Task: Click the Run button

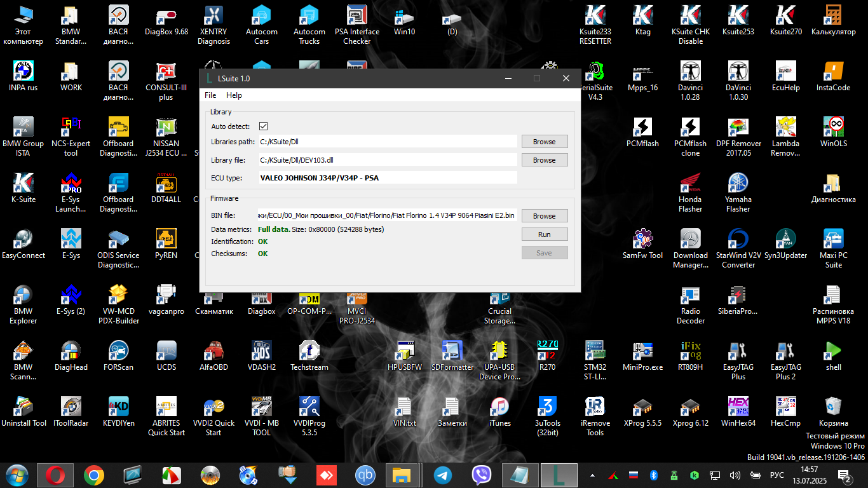Action: tap(545, 234)
